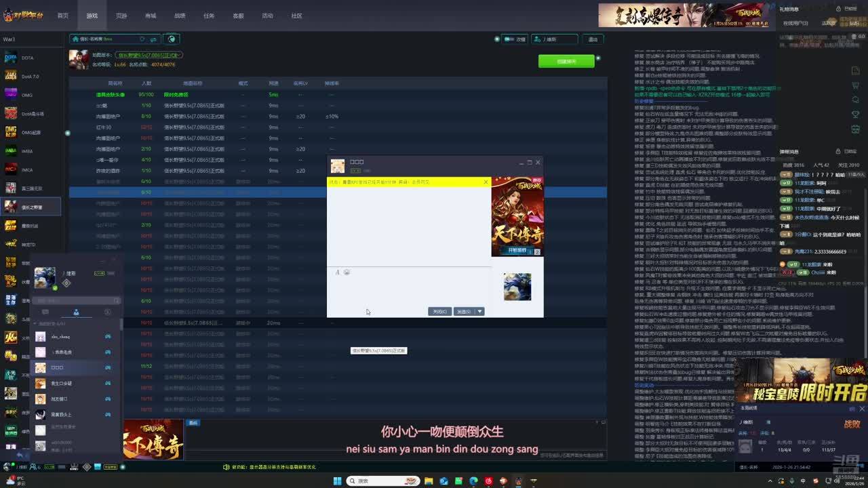Click the friend search field in friends panel
The image size is (868, 488).
pos(77,300)
